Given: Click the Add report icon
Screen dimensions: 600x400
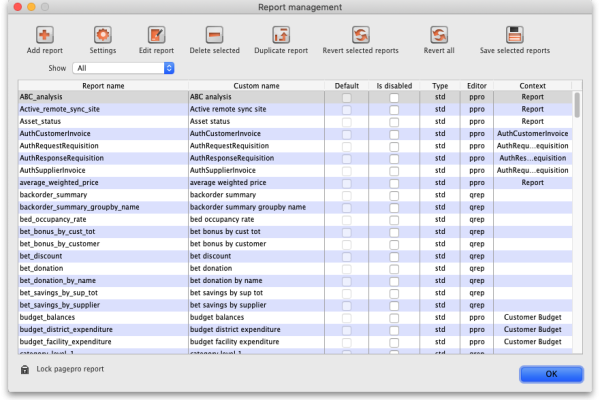Looking at the screenshot, I should pos(45,35).
